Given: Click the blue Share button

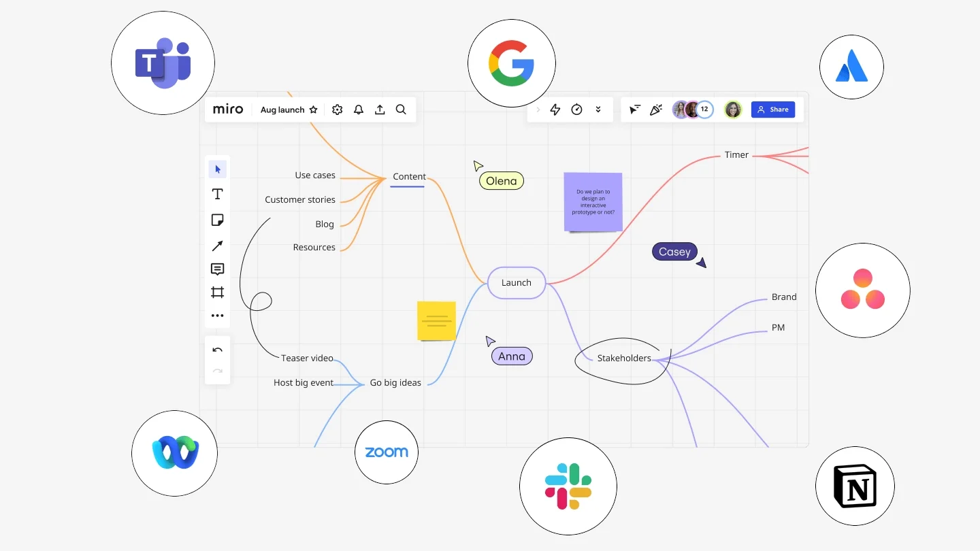Looking at the screenshot, I should pos(773,110).
